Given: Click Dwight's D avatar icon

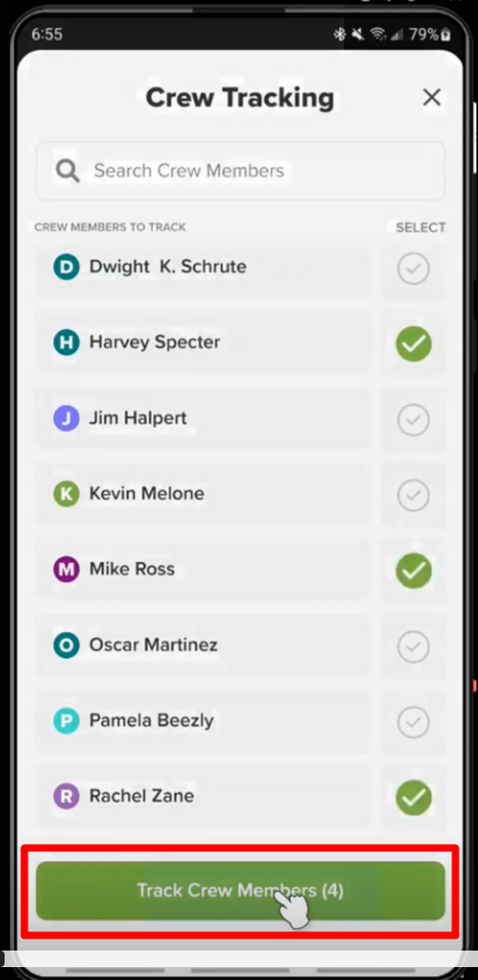Looking at the screenshot, I should tap(66, 267).
